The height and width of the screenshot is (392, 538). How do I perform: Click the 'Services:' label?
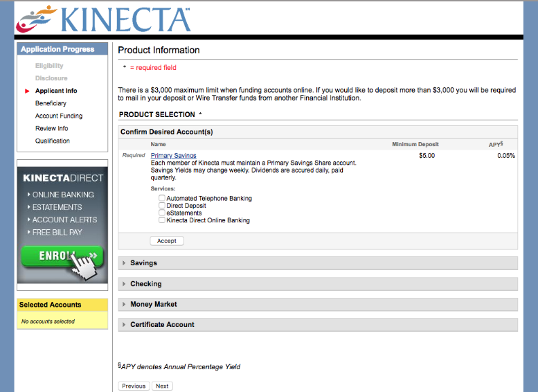(x=163, y=189)
